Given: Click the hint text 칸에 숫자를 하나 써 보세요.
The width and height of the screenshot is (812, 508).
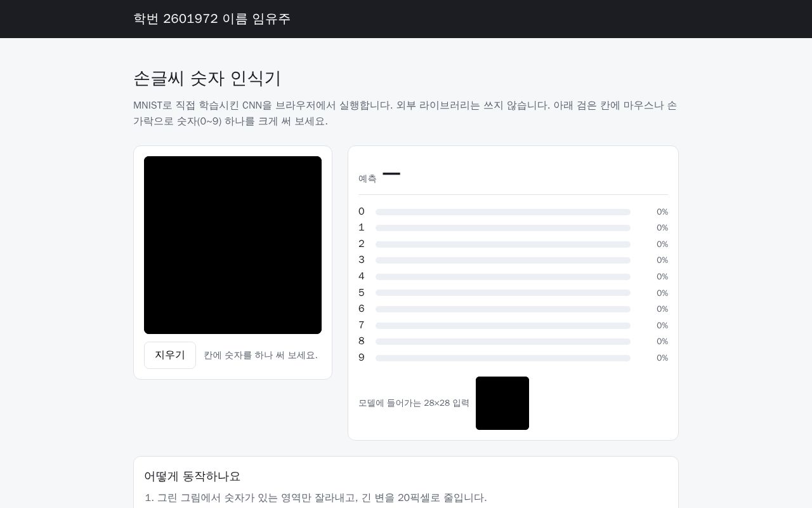Looking at the screenshot, I should [x=261, y=356].
